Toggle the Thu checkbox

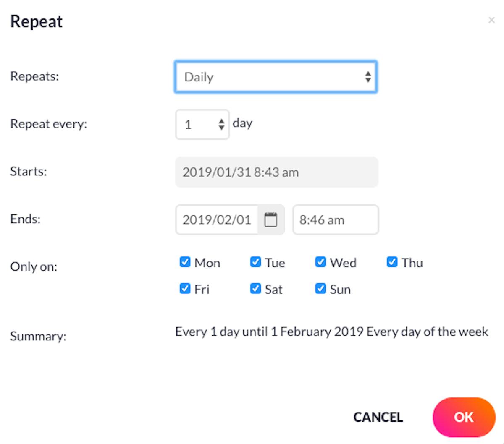(392, 262)
